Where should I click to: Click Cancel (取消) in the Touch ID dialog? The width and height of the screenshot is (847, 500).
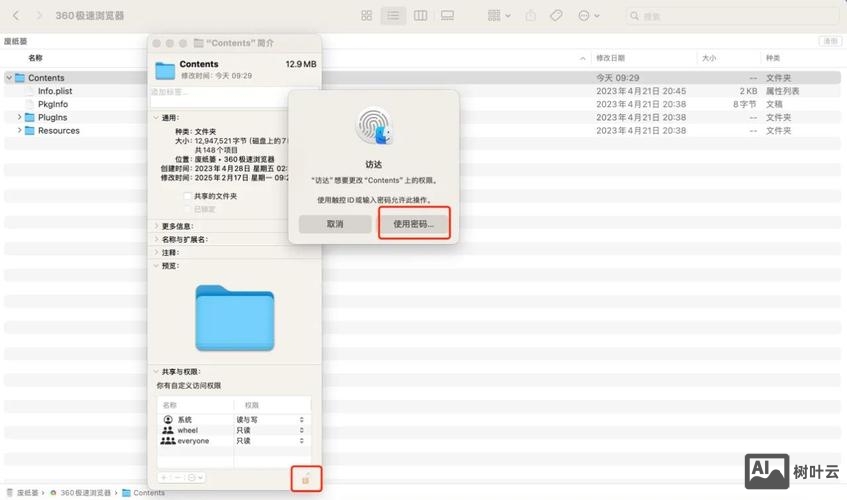coord(335,224)
